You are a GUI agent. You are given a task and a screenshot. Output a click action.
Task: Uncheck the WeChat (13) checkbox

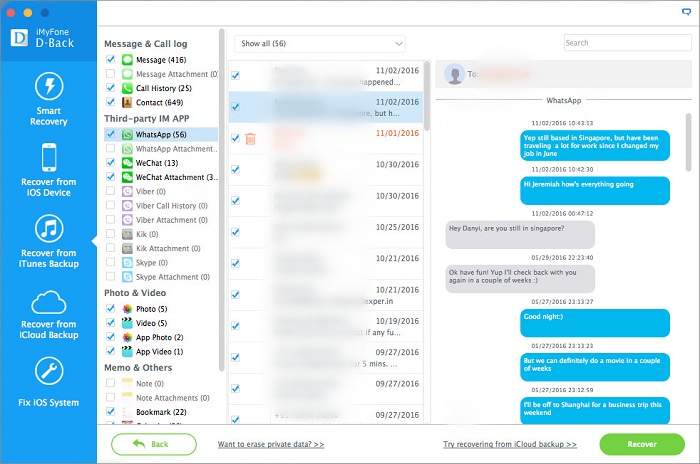(111, 163)
